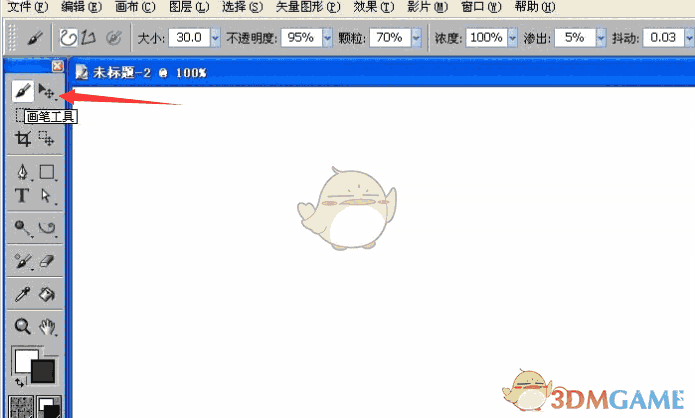Open the 选择 (S) menu
Viewport: 695px width, 418px height.
242,7
